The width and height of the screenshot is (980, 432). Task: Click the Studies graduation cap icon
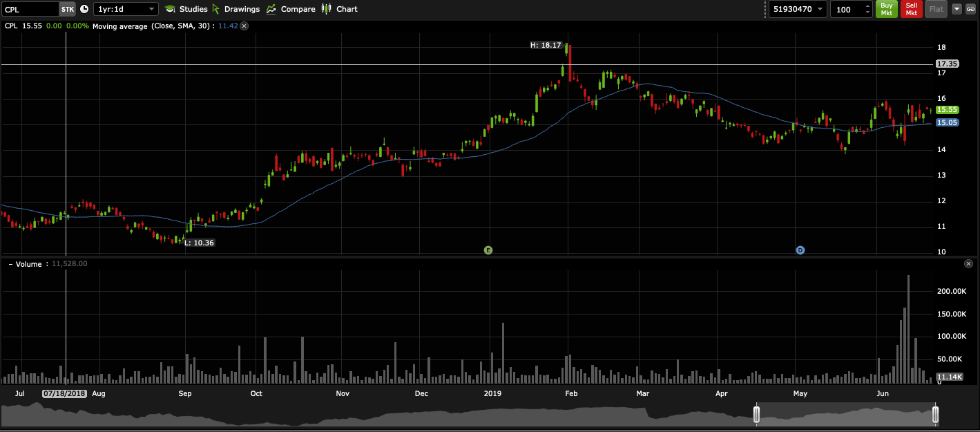click(170, 9)
